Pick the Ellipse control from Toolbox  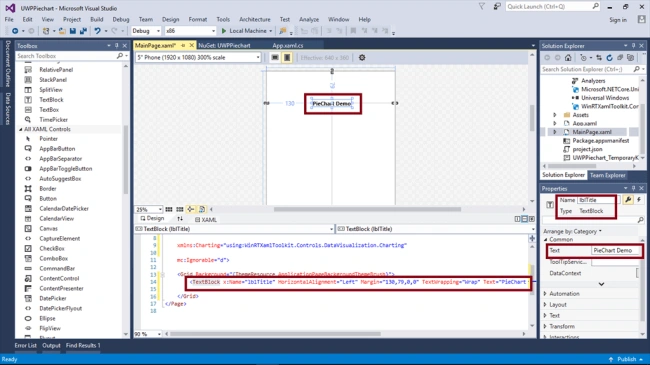(47, 318)
